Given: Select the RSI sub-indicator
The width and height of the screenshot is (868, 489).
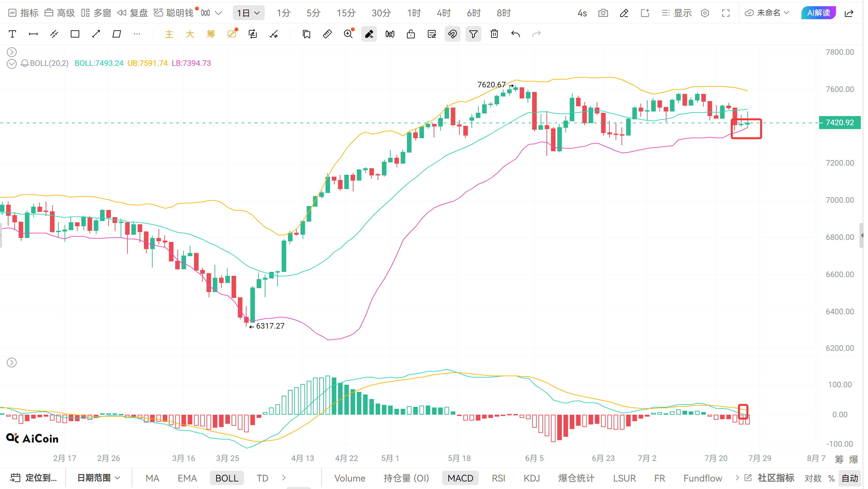Looking at the screenshot, I should [499, 478].
